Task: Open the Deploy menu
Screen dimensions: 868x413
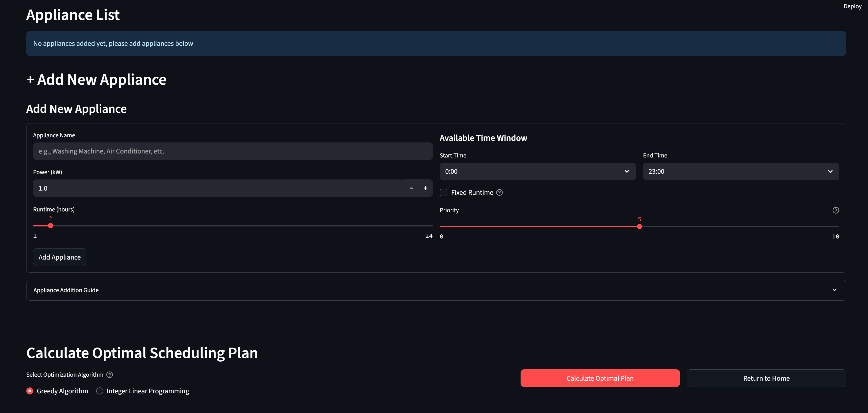Action: (852, 6)
